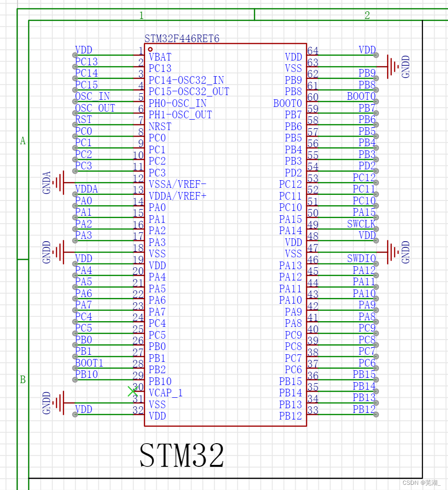The height and width of the screenshot is (490, 448).
Task: Click the PA0 net label on pin 14
Action: pos(84,201)
